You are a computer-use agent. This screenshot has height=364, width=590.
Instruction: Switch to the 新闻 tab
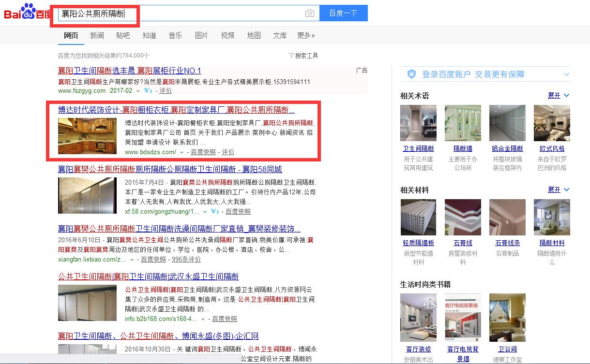coord(97,35)
